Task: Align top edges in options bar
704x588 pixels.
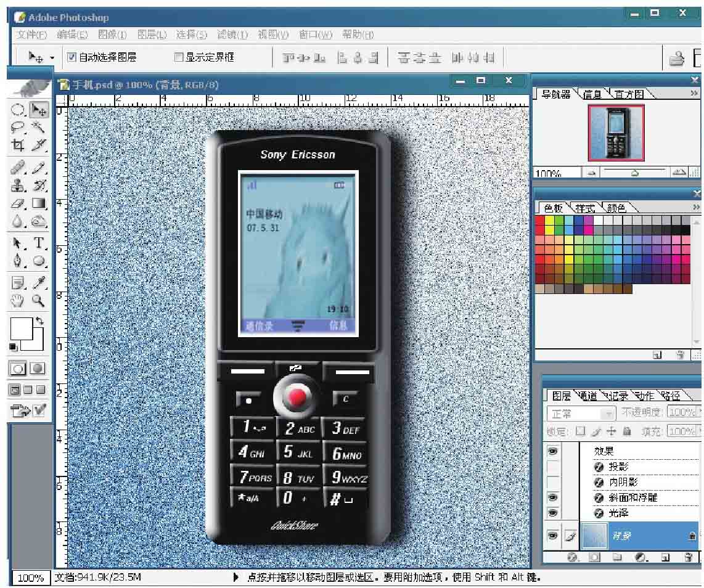Action: (288, 58)
